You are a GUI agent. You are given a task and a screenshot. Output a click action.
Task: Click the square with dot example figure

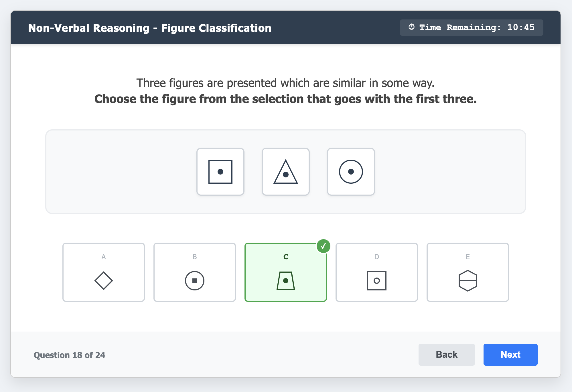coord(220,172)
